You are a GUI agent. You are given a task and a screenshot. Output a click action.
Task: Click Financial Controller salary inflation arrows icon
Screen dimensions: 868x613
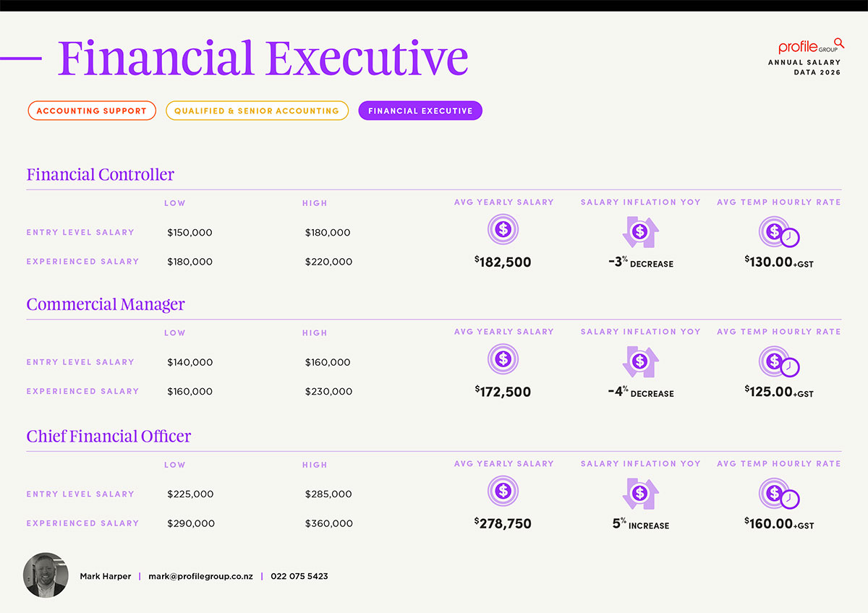[x=640, y=231]
